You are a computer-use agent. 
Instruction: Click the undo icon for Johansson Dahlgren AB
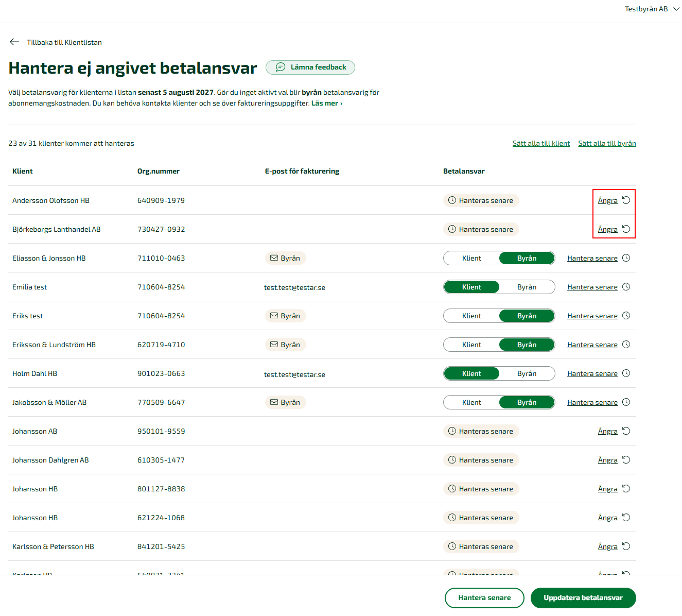tap(626, 460)
